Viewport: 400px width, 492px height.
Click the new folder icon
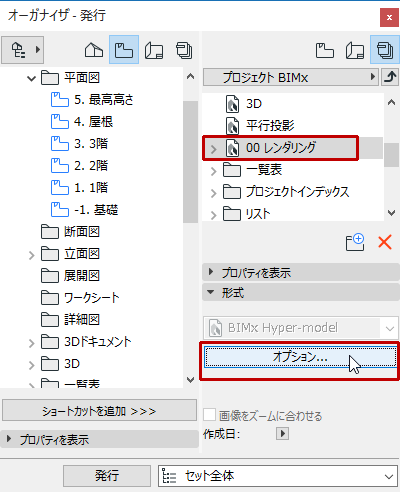tap(355, 242)
